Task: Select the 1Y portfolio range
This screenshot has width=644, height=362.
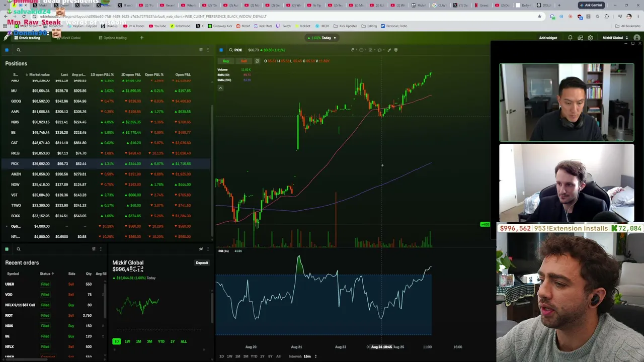Action: point(172,342)
